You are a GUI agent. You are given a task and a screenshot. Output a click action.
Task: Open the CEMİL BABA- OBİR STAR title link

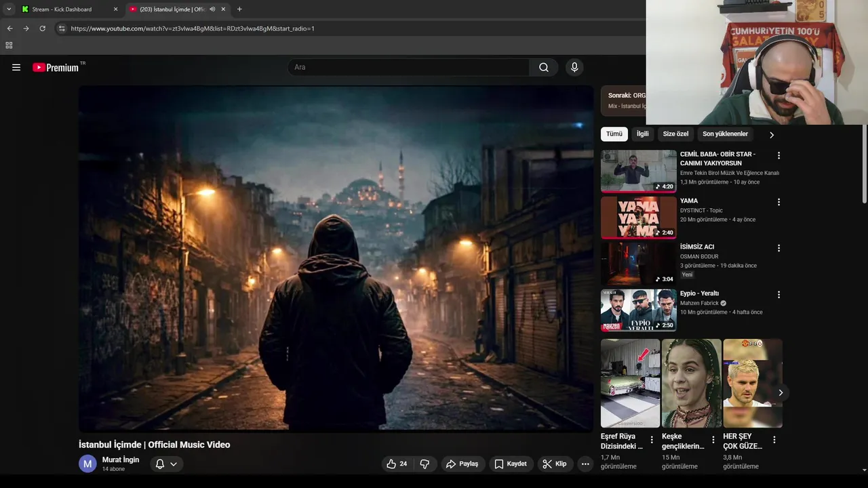coord(719,159)
